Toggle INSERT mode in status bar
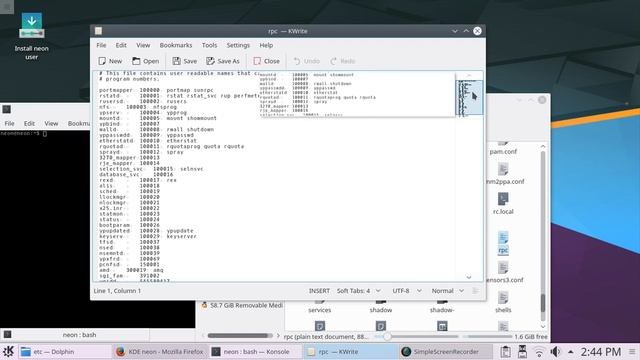Image resolution: width=640 pixels, height=360 pixels. 319,291
